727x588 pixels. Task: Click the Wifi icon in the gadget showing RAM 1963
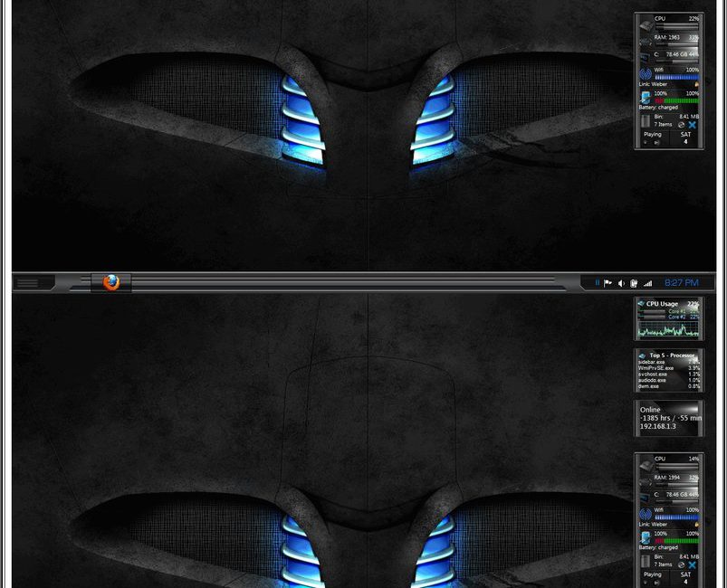(x=646, y=73)
